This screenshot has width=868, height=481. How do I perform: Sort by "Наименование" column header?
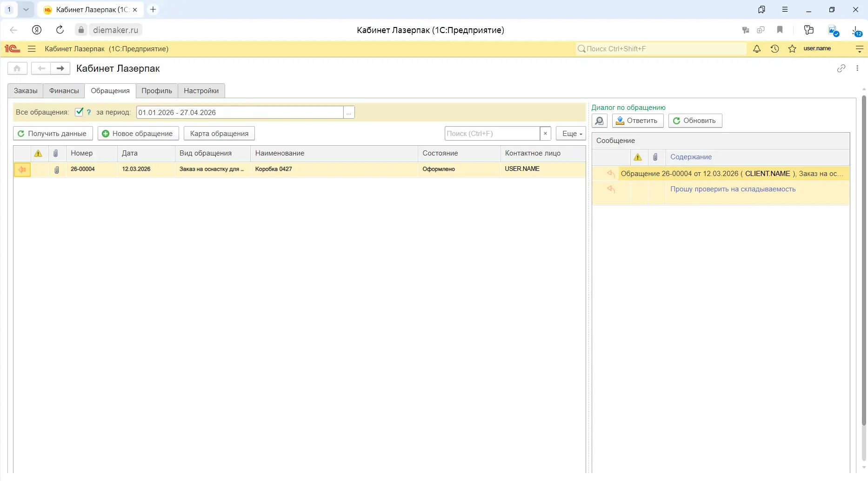334,153
